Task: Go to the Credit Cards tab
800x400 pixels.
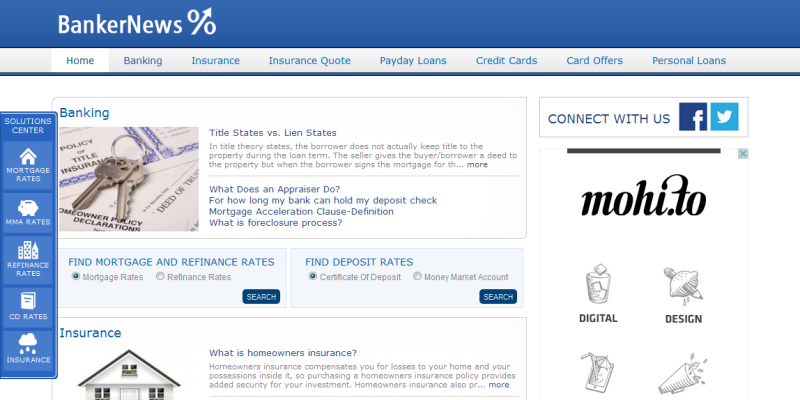Action: 506,61
